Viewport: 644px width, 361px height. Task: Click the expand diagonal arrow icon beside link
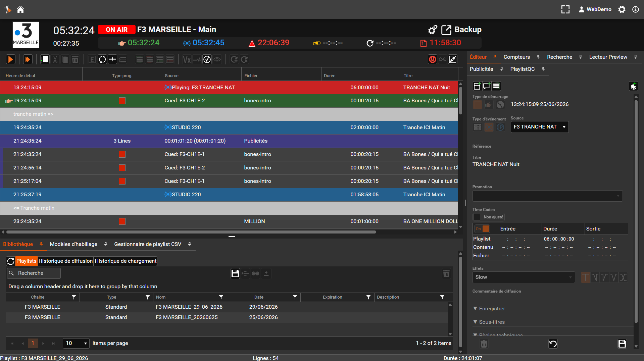tap(453, 59)
